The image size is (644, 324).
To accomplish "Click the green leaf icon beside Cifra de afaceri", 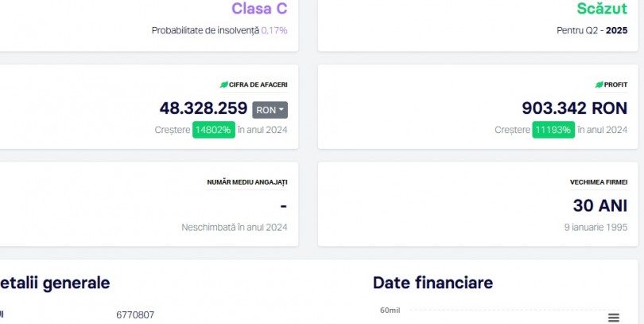I will 224,84.
